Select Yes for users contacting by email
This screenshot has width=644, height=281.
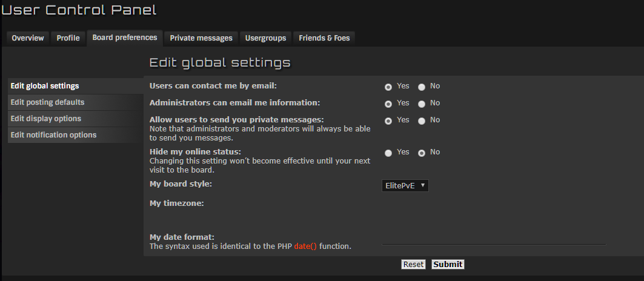(x=388, y=87)
